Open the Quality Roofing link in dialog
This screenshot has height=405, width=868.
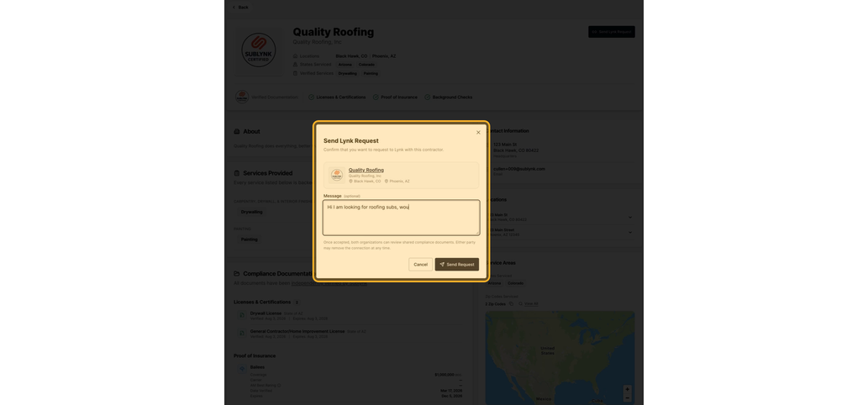(366, 170)
